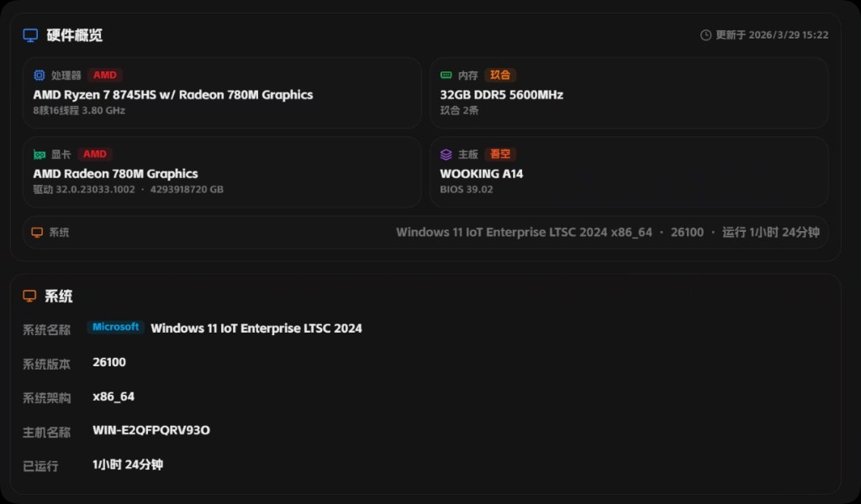Click the AMD Radeon 780M Graphics title
This screenshot has width=861, height=504.
[x=115, y=174]
